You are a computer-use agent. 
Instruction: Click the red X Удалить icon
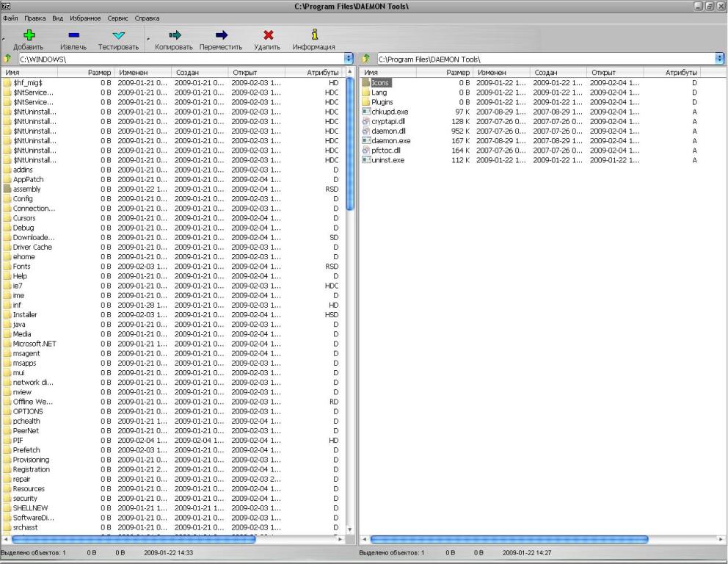point(268,35)
